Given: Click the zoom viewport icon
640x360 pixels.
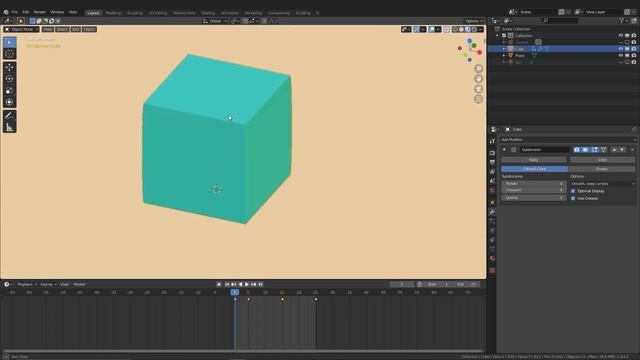Looking at the screenshot, I should (x=478, y=68).
